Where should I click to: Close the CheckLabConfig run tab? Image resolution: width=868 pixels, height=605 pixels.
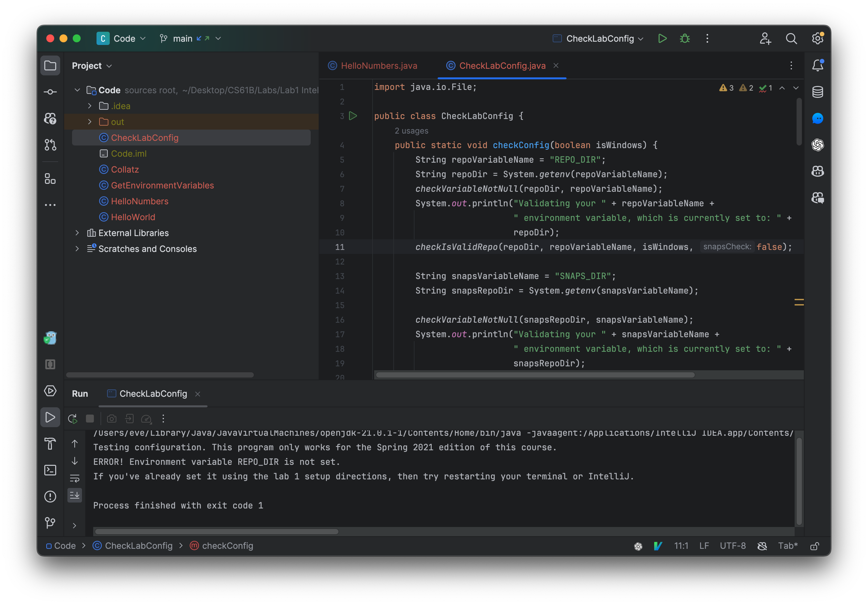[197, 394]
